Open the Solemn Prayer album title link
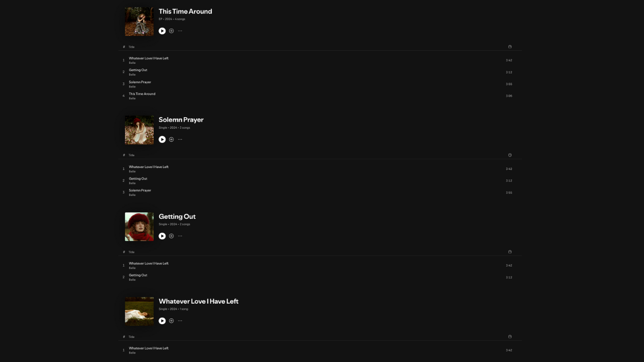Viewport: 644px width, 362px height. (181, 120)
